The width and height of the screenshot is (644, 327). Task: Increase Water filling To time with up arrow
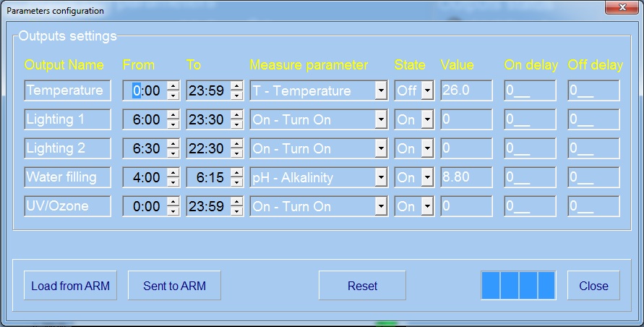click(x=236, y=173)
